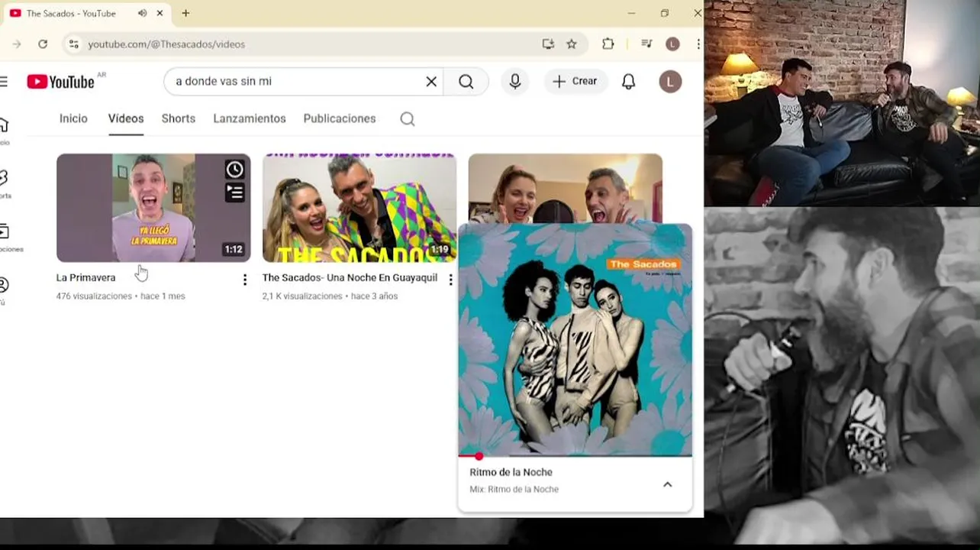
Task: Open the Lanzamientos tab
Action: (x=250, y=119)
